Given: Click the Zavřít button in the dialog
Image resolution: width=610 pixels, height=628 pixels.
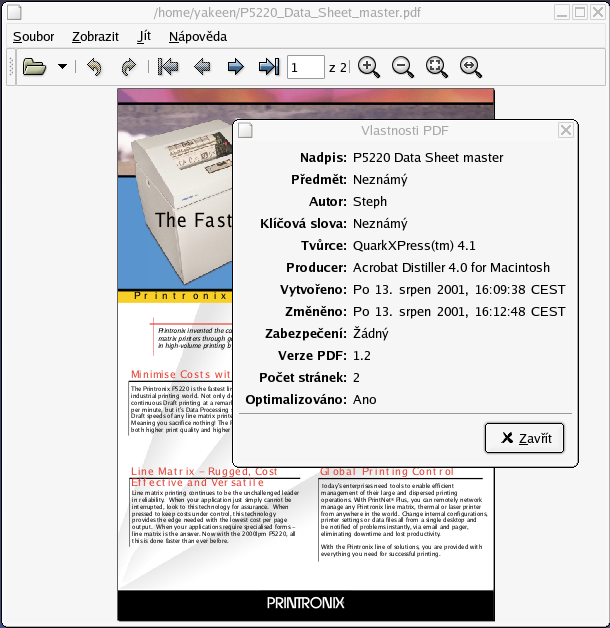Looking at the screenshot, I should click(524, 438).
